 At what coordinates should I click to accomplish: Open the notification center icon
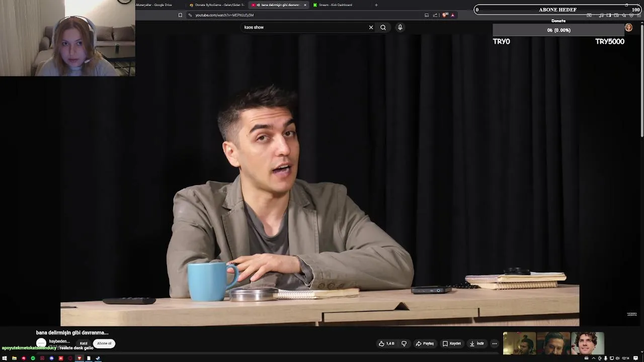pos(635,358)
